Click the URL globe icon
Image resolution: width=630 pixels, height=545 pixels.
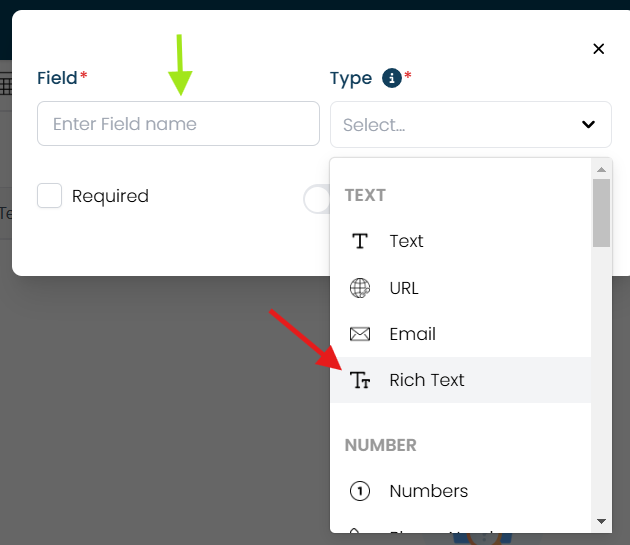pyautogui.click(x=360, y=288)
